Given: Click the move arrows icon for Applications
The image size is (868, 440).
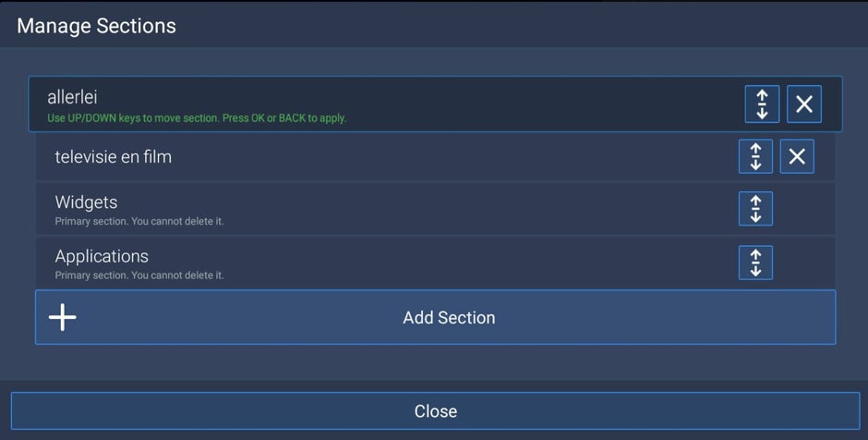Looking at the screenshot, I should click(755, 263).
